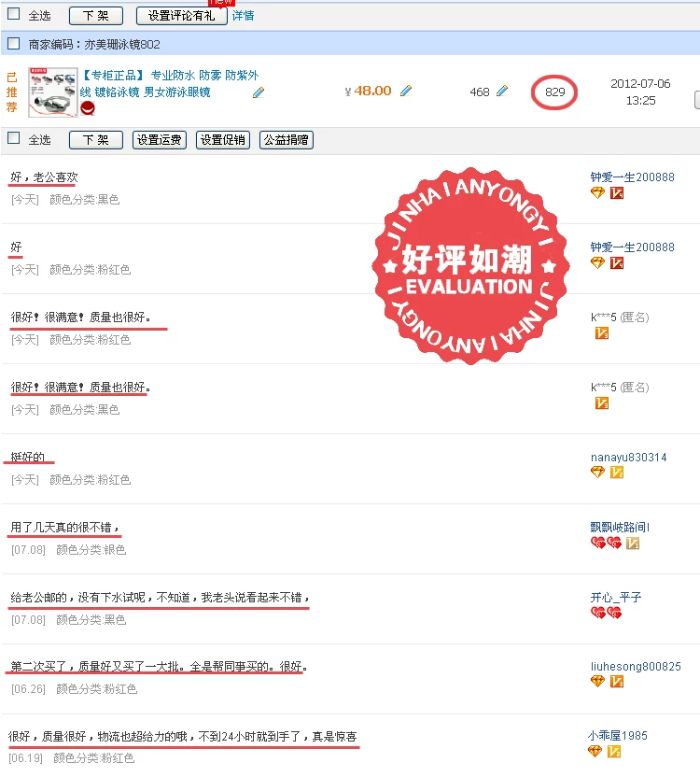Tick the lower 全选 checkbox
700x777 pixels.
point(14,138)
